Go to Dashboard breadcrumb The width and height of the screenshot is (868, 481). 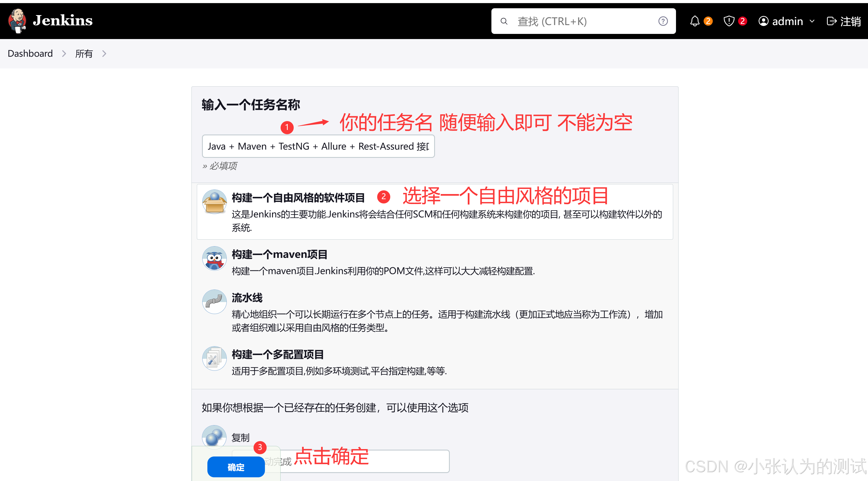point(30,54)
